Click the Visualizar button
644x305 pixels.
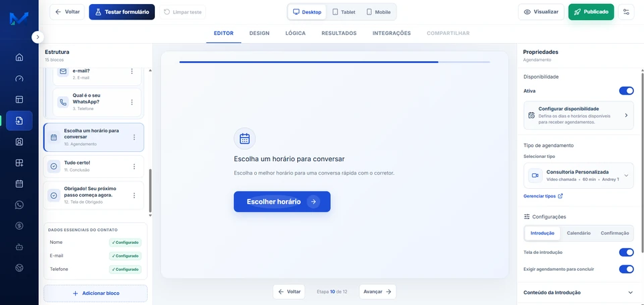541,12
